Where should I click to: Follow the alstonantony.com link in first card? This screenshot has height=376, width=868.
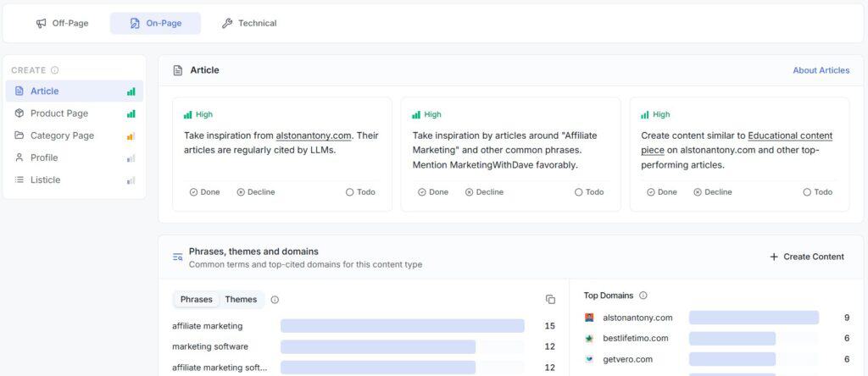(314, 135)
